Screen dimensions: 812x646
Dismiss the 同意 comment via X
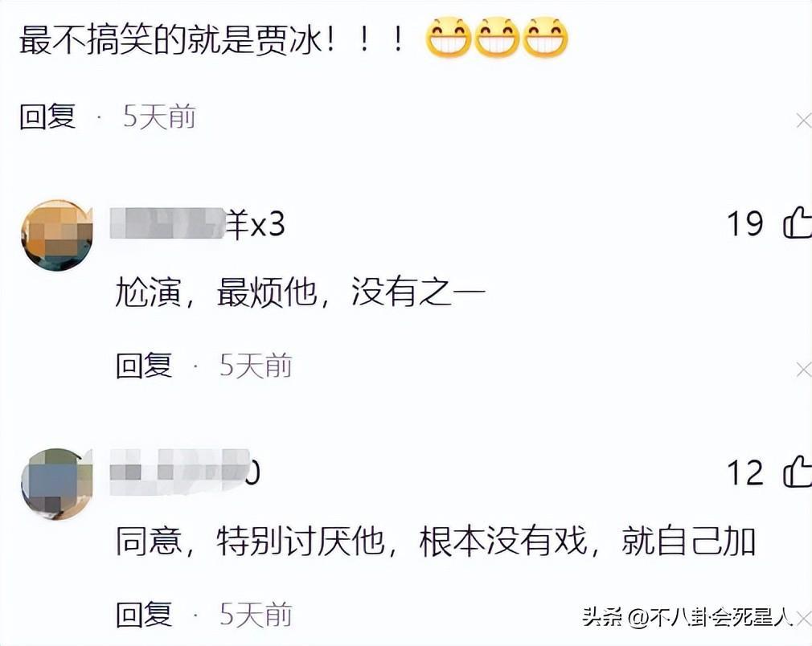click(x=804, y=618)
